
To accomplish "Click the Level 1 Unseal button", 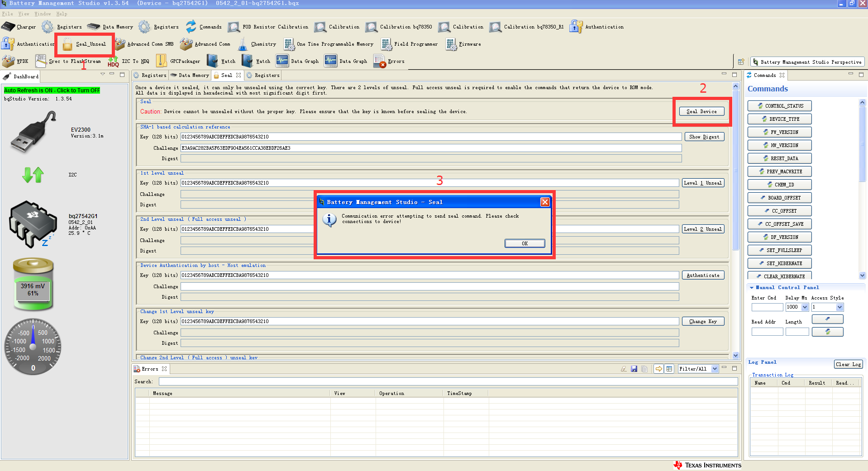I will point(703,183).
